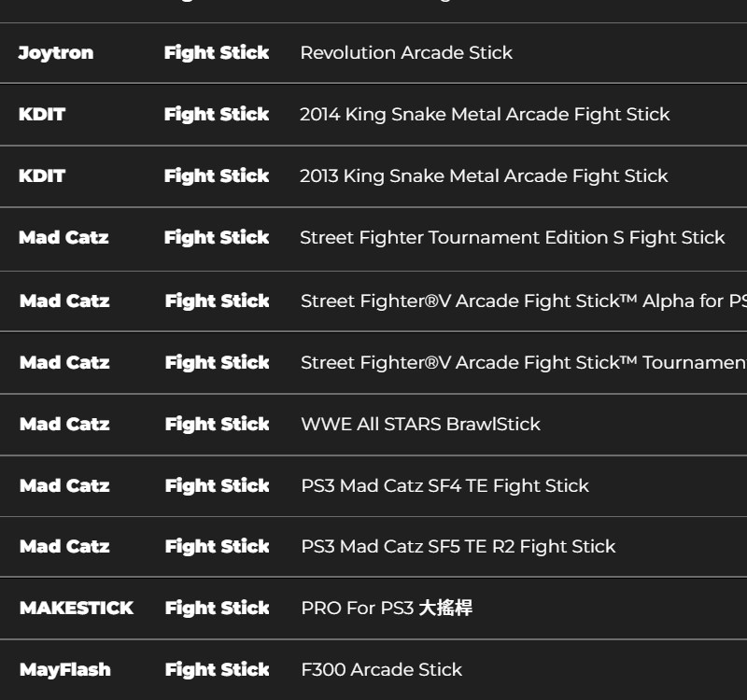Select KDIT brand in the 2014 King Snake row
The width and height of the screenshot is (747, 700).
tap(42, 115)
